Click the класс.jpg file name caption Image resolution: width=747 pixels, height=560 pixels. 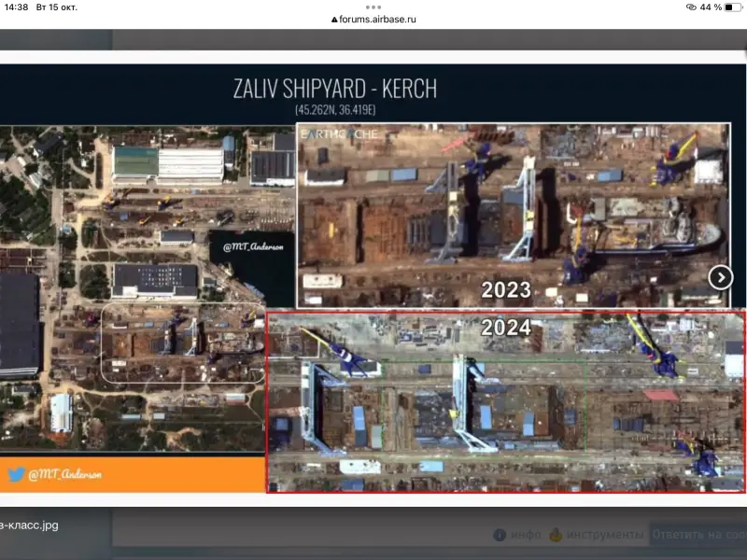pos(30,525)
